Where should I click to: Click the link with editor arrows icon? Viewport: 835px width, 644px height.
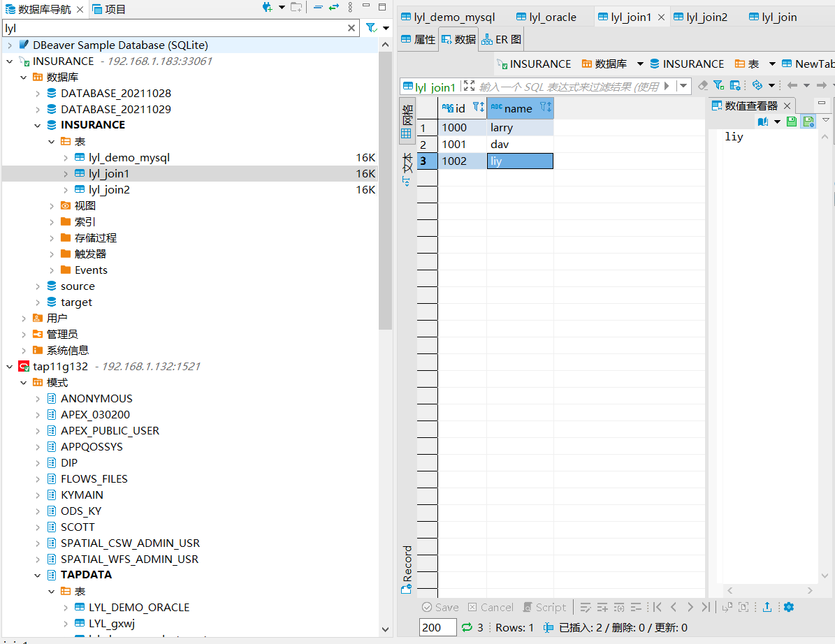pyautogui.click(x=334, y=8)
